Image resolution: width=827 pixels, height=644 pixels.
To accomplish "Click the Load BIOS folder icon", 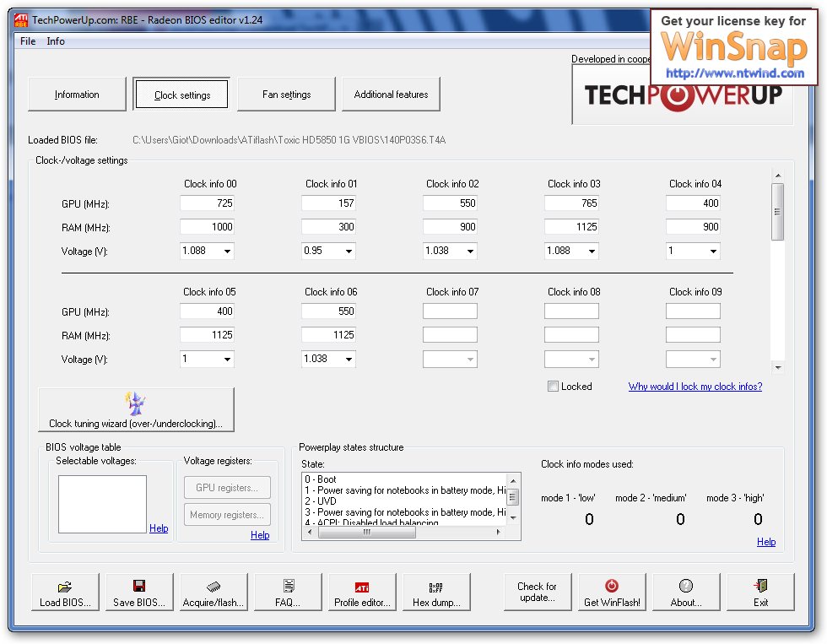I will 65,587.
